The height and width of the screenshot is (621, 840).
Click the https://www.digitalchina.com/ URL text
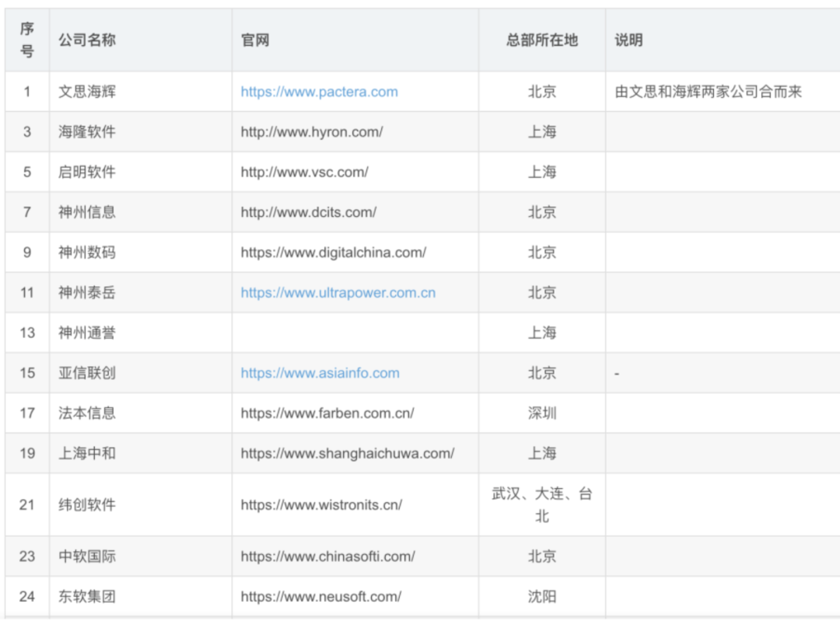(333, 252)
